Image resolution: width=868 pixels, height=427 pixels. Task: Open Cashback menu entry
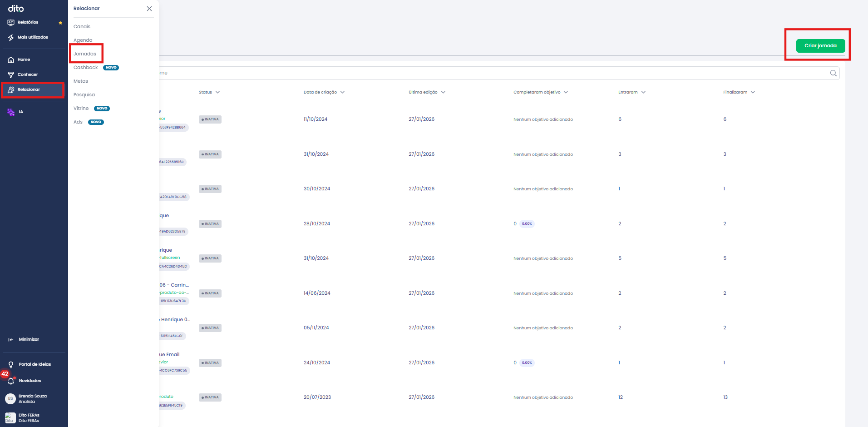click(85, 68)
